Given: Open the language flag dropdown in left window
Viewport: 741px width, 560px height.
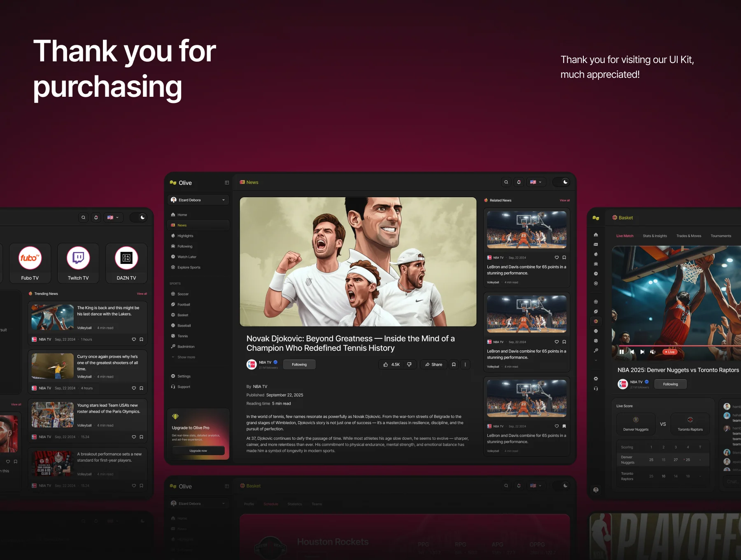Looking at the screenshot, I should [x=113, y=217].
